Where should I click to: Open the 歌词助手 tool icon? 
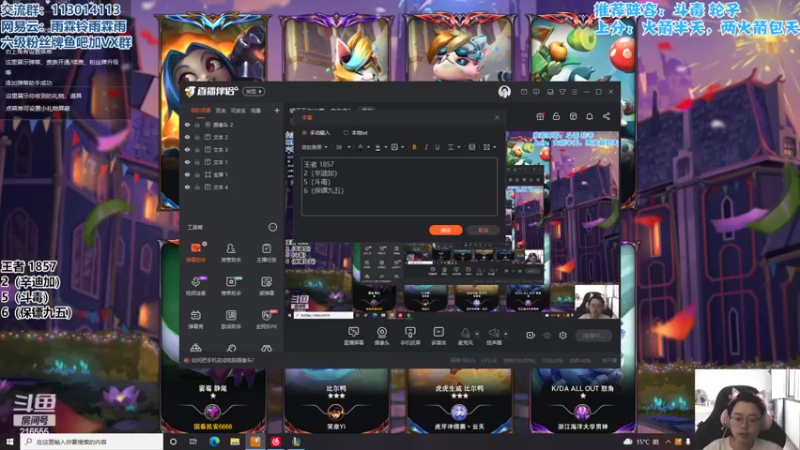[231, 319]
